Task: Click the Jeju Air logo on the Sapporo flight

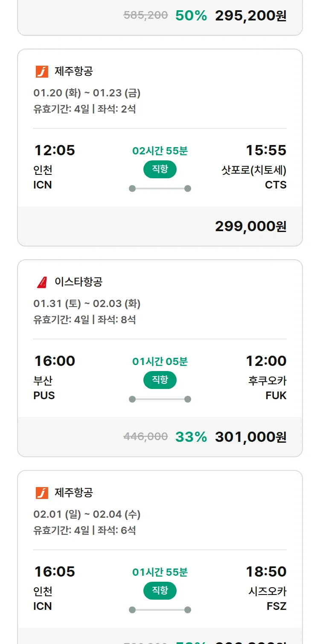Action: [x=42, y=71]
